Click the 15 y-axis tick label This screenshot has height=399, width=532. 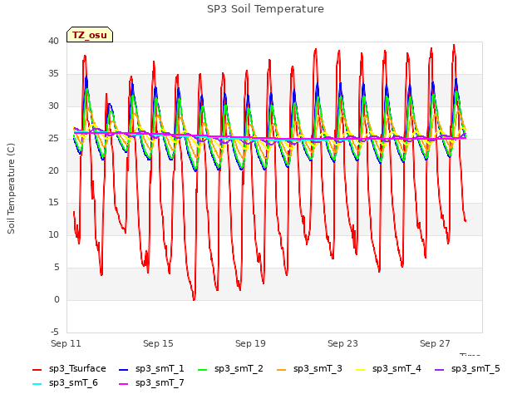[53, 203]
